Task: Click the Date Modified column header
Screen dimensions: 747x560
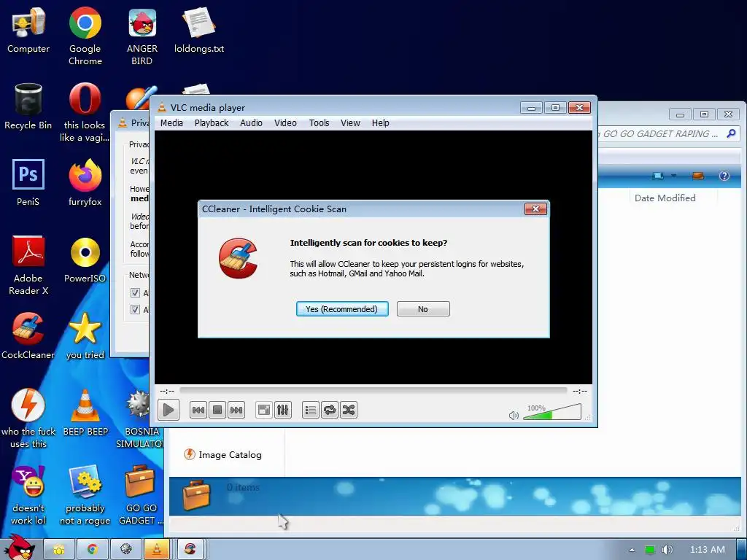Action: click(x=665, y=198)
